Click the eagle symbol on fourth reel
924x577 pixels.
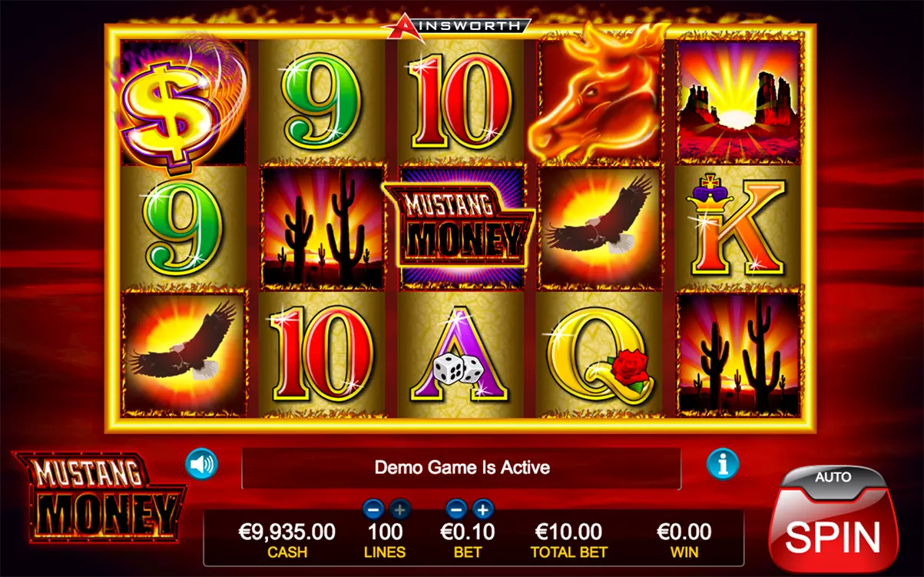tap(599, 227)
